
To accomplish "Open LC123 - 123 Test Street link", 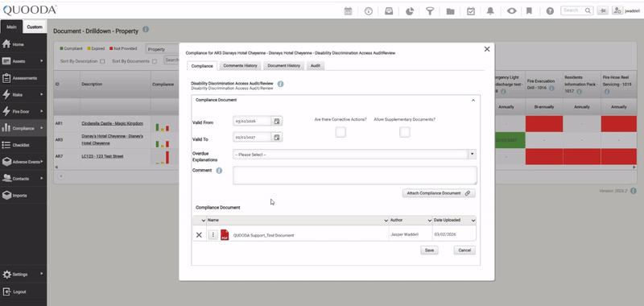I will [102, 156].
